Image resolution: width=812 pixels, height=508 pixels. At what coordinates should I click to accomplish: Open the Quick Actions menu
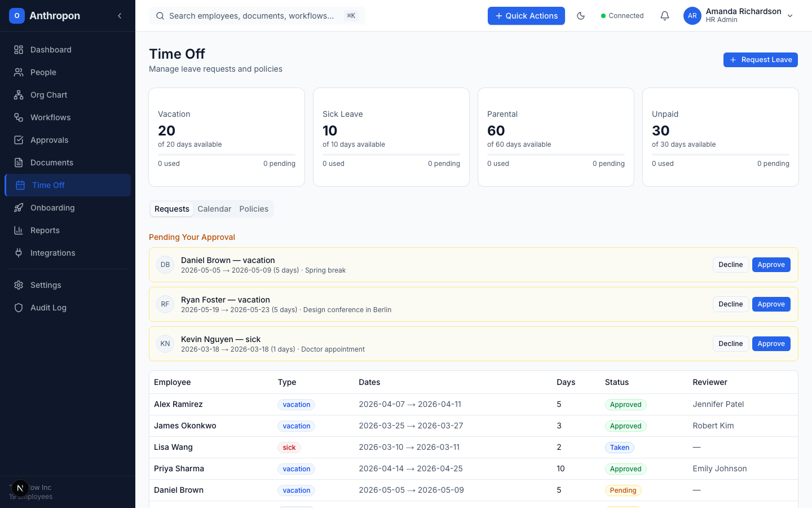pos(526,16)
